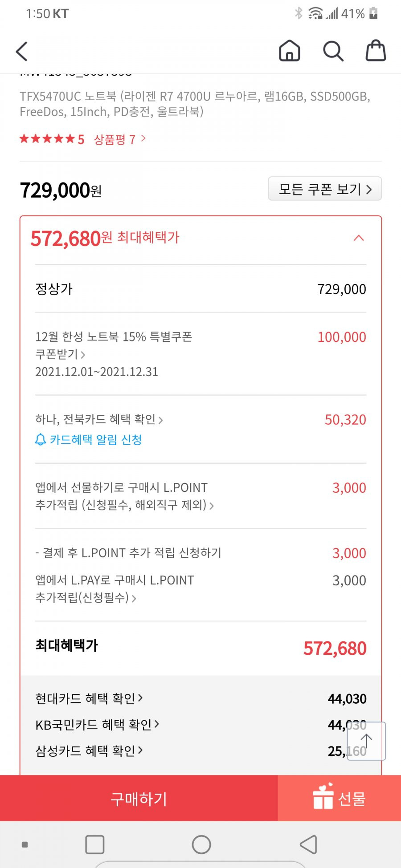Open 앱에서 선물하기로 구매시 L.POINT details
Screen dimensions: 401x868
click(x=124, y=496)
